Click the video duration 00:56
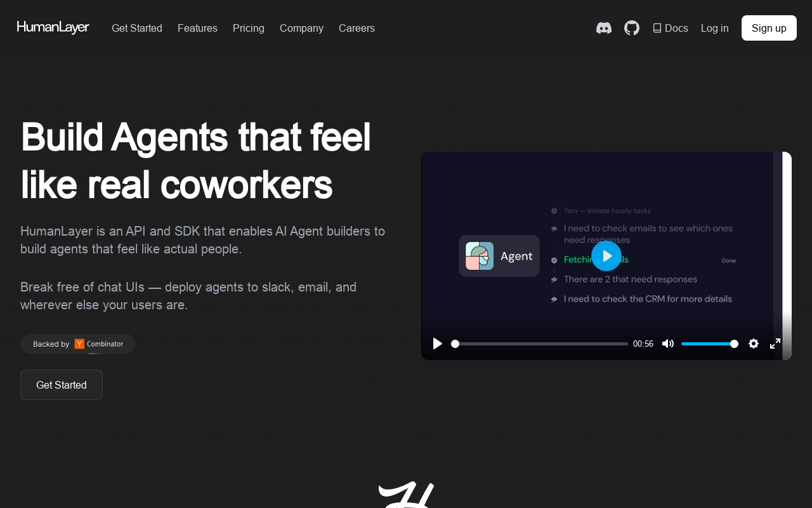The width and height of the screenshot is (812, 508). (x=643, y=344)
